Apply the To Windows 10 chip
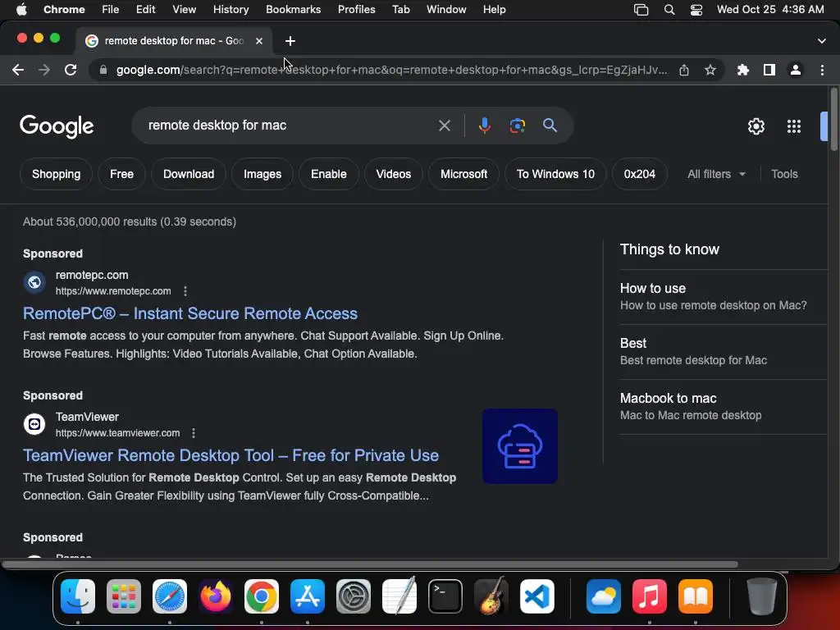Image resolution: width=840 pixels, height=630 pixels. [555, 174]
